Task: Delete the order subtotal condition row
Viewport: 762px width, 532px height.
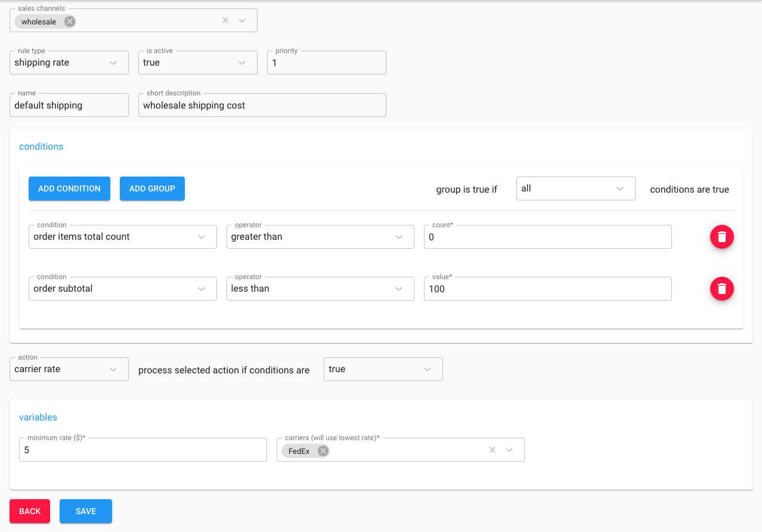Action: pos(721,289)
